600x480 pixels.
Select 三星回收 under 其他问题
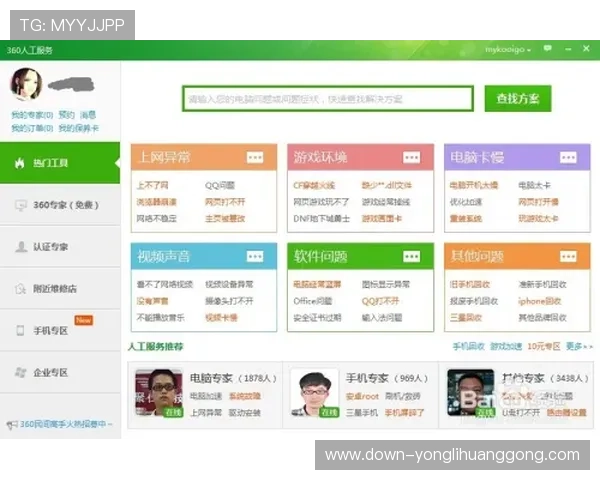click(x=466, y=318)
